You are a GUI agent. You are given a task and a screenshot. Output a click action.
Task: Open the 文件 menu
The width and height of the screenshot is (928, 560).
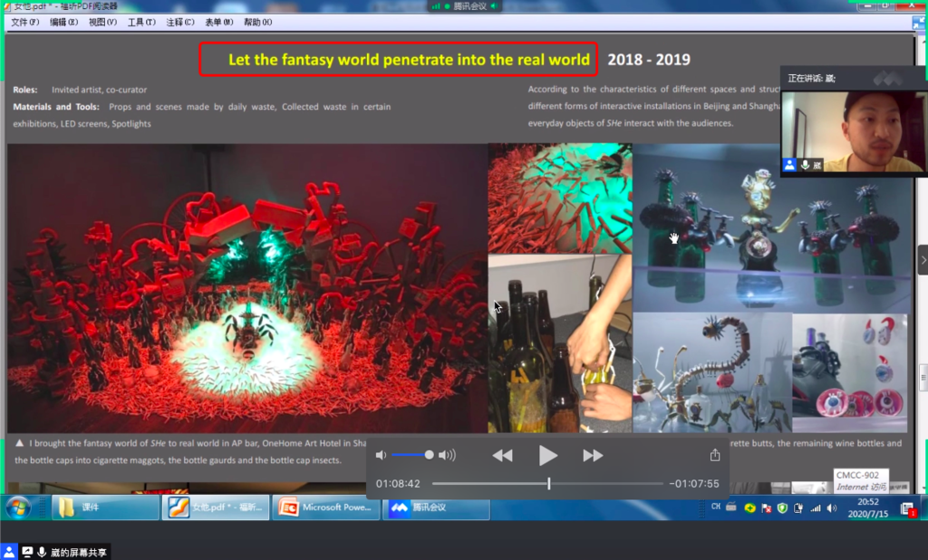click(24, 23)
